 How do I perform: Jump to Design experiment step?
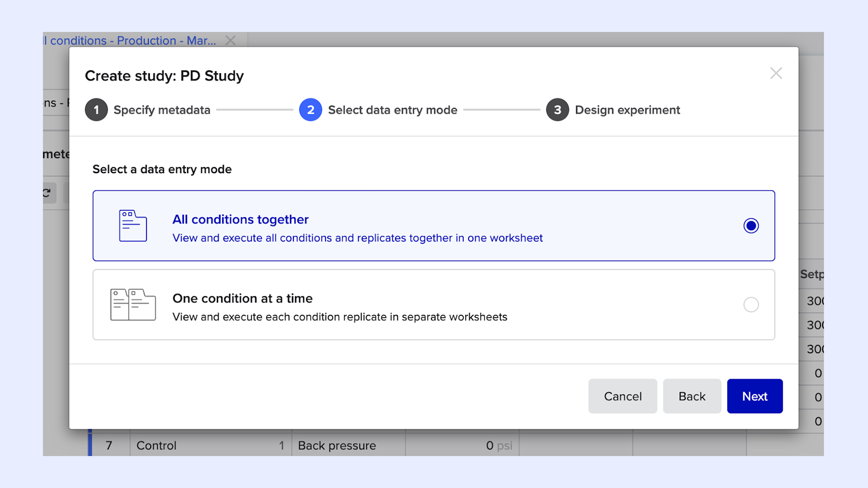pos(627,110)
